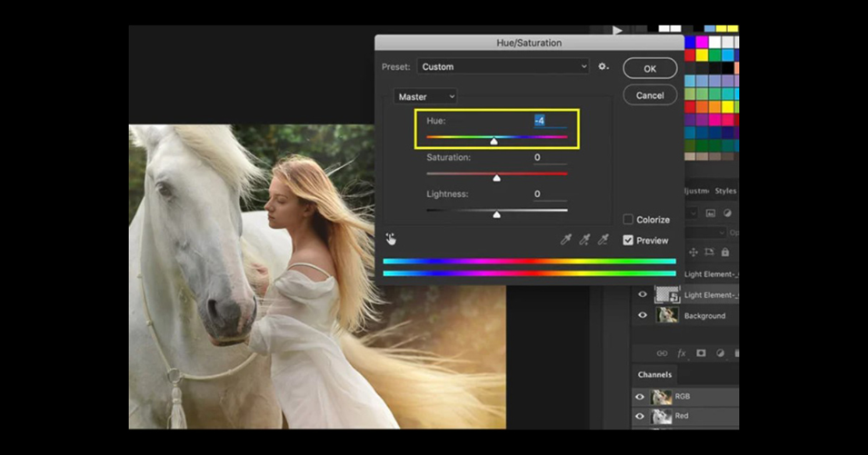Click the 'RGB' channel label

(x=683, y=396)
